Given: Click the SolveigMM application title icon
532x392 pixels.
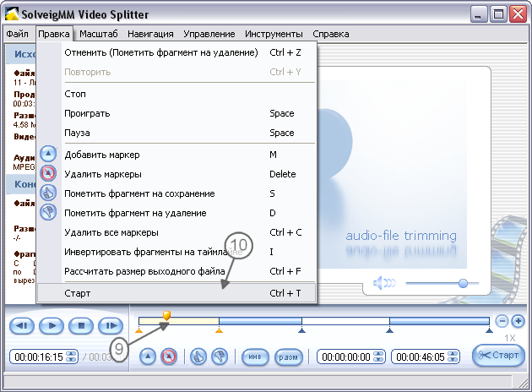Looking at the screenshot, I should pyautogui.click(x=12, y=14).
